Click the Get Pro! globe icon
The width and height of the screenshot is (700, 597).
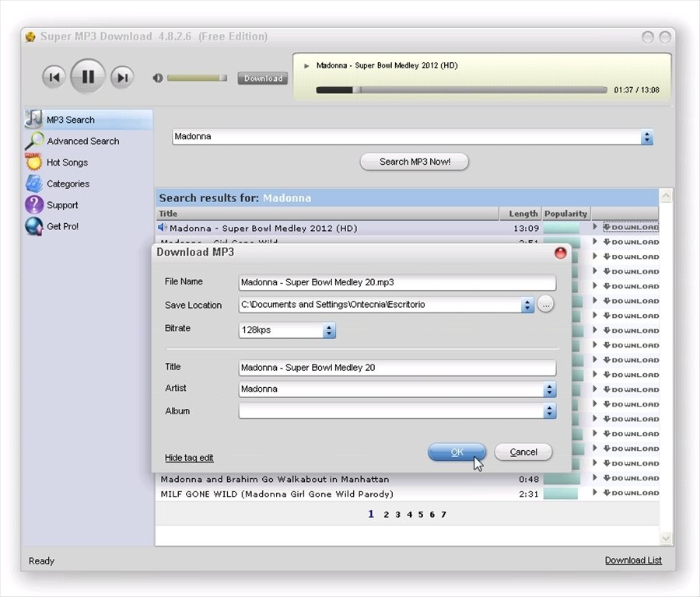34,226
